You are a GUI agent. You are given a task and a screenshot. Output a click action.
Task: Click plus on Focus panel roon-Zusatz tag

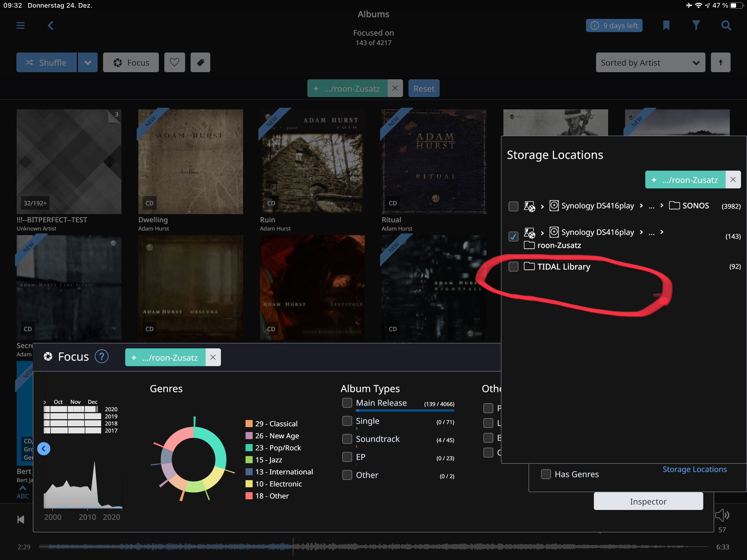pyautogui.click(x=134, y=357)
